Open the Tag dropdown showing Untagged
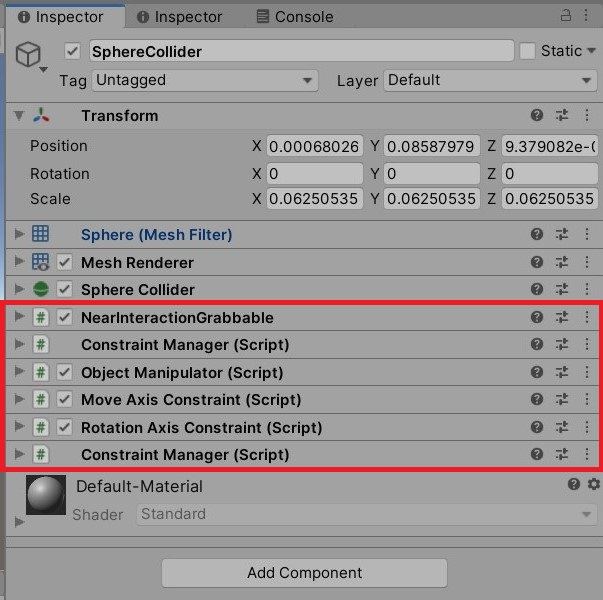This screenshot has height=600, width=603. [205, 80]
